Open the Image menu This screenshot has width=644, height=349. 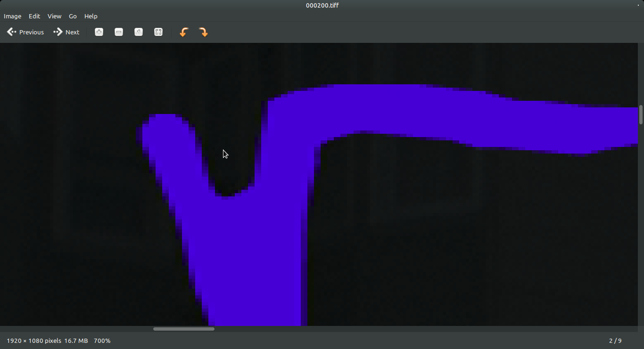[x=13, y=16]
